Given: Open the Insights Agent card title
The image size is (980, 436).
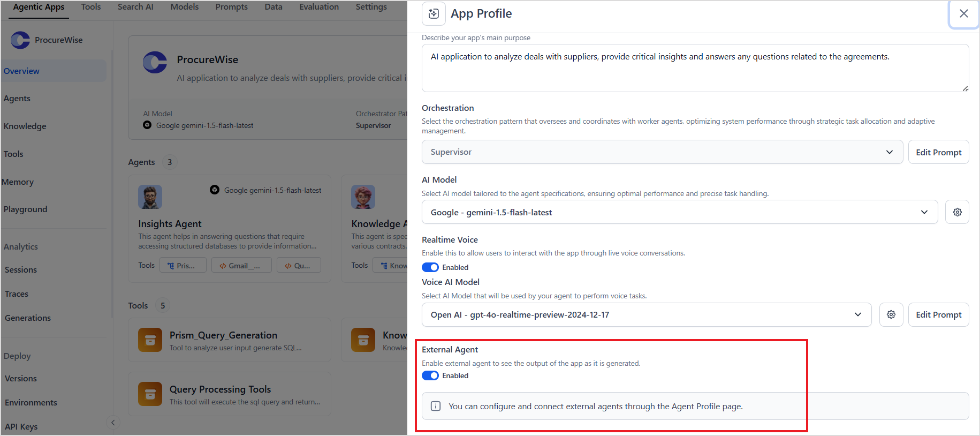Looking at the screenshot, I should 170,224.
